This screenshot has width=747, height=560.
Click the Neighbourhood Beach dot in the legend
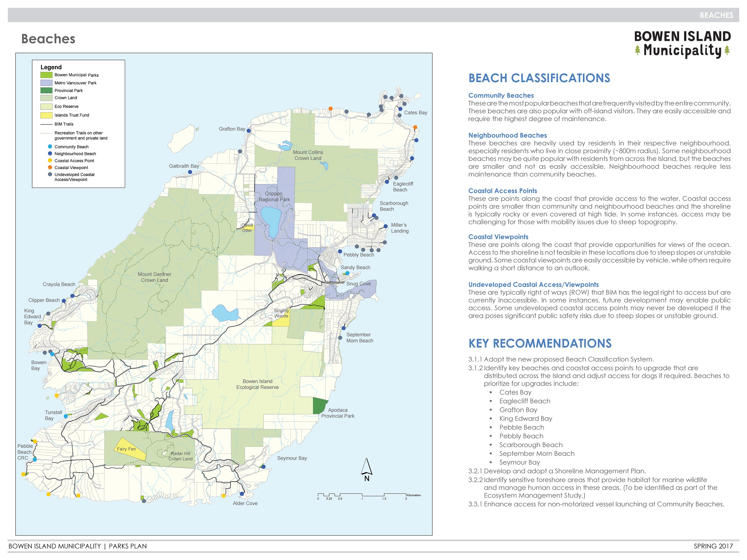50,154
